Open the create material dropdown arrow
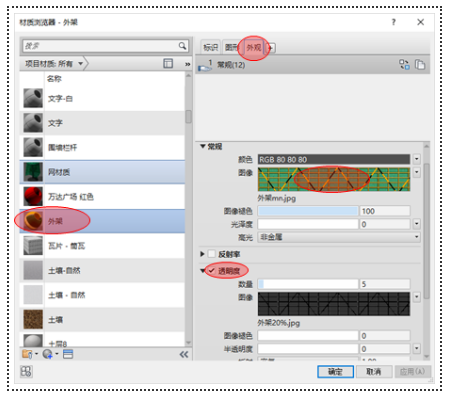 click(x=57, y=354)
